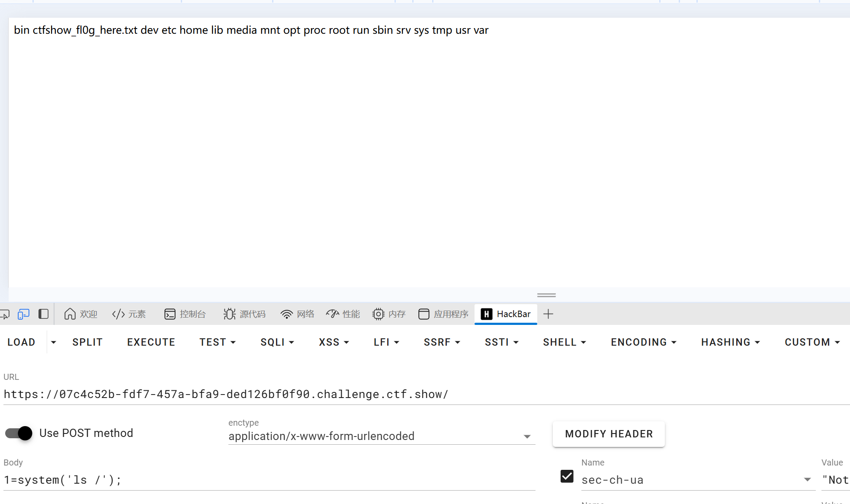
Task: Click the Body input field
Action: tap(268, 480)
